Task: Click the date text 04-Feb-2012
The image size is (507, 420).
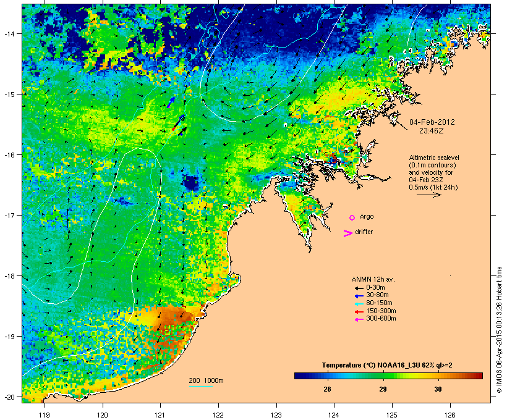Action: pyautogui.click(x=432, y=122)
